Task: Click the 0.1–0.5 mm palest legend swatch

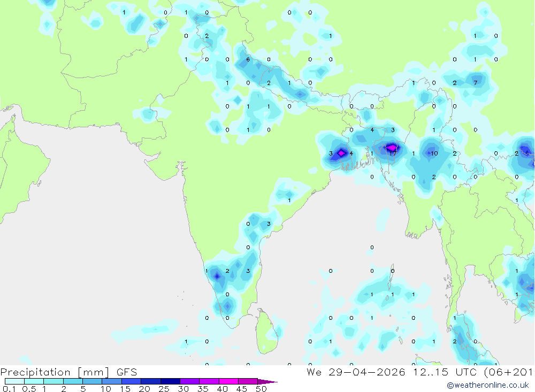Action: 14,381
